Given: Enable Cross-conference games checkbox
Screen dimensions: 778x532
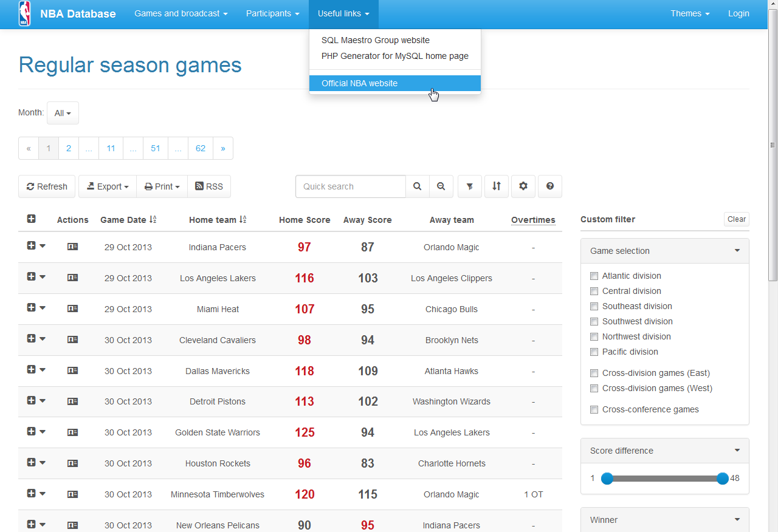Looking at the screenshot, I should click(594, 409).
